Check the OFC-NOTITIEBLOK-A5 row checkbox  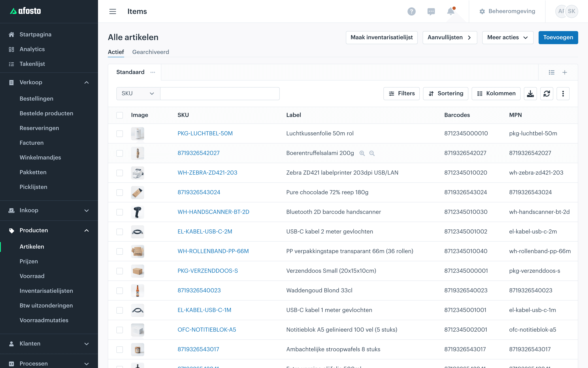click(x=120, y=330)
